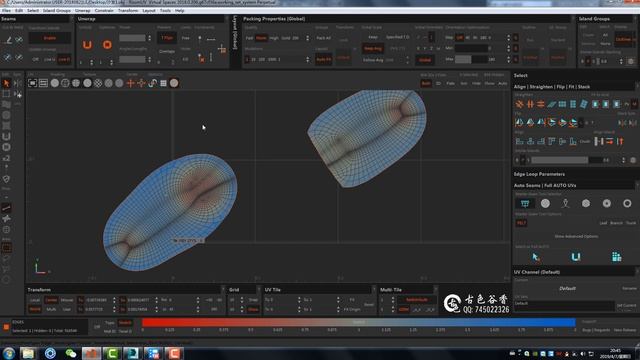Click the Windows Start orb

pyautogui.click(x=9, y=353)
